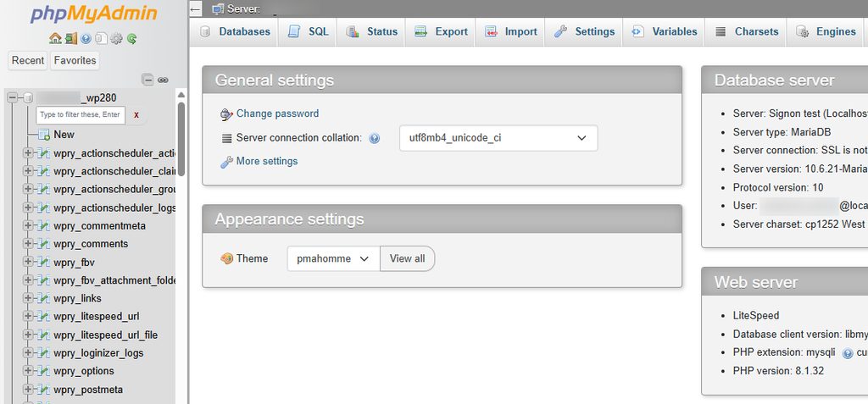Open the Charsets tab
This screenshot has width=868, height=404.
click(x=746, y=31)
